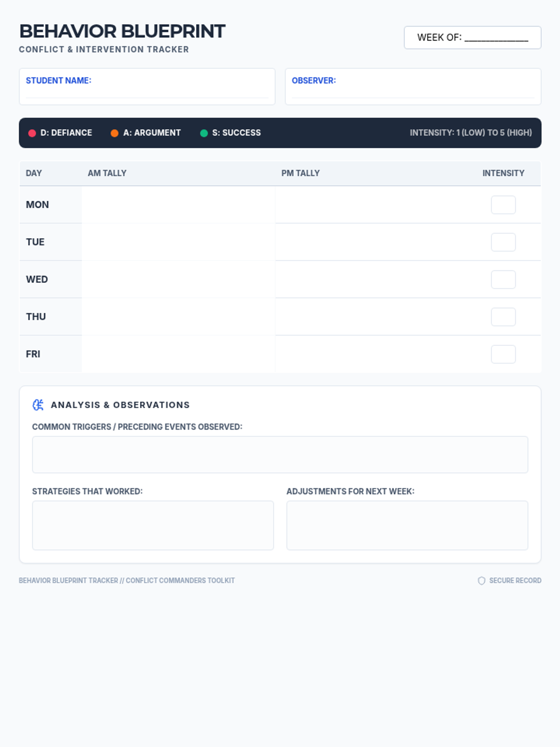
Task: Click the Intensity column header
Action: (503, 173)
